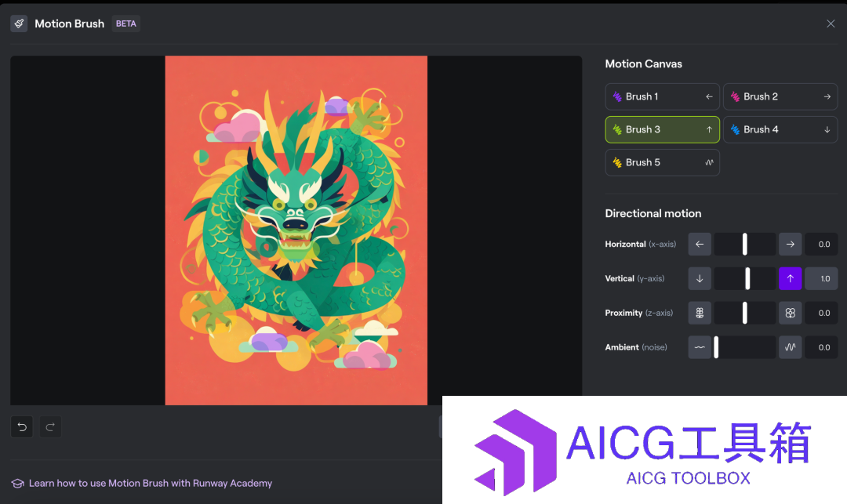The image size is (847, 504).
Task: Close the Motion Brush dialog
Action: pyautogui.click(x=831, y=24)
